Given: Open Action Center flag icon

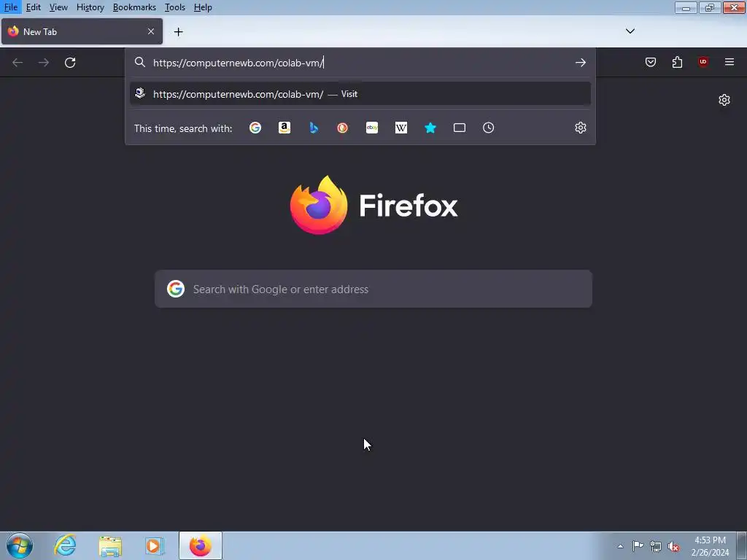Looking at the screenshot, I should point(638,546).
